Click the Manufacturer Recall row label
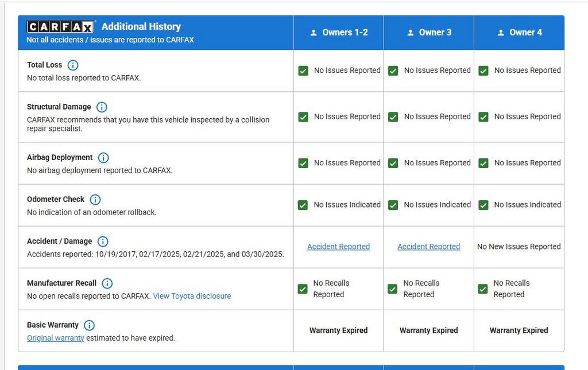 [x=61, y=283]
